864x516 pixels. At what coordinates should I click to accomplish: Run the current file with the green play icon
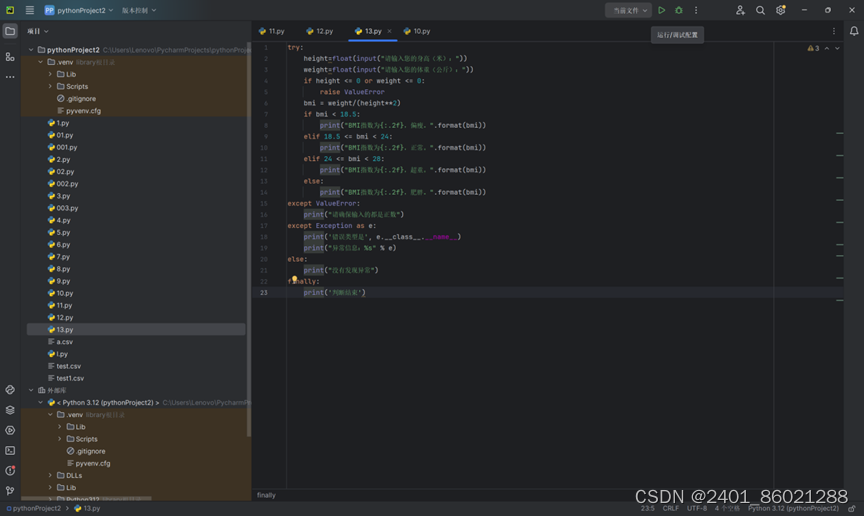tap(662, 10)
